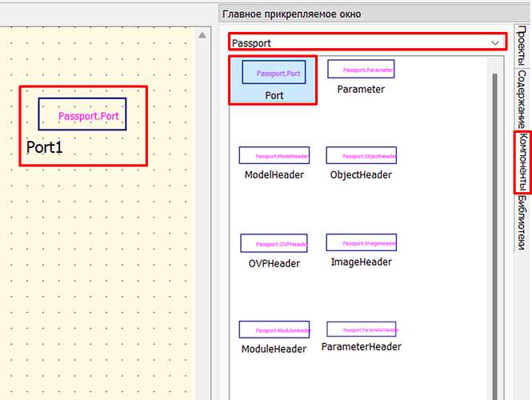
Task: Click the Passport.Port block on canvas
Action: tap(82, 114)
